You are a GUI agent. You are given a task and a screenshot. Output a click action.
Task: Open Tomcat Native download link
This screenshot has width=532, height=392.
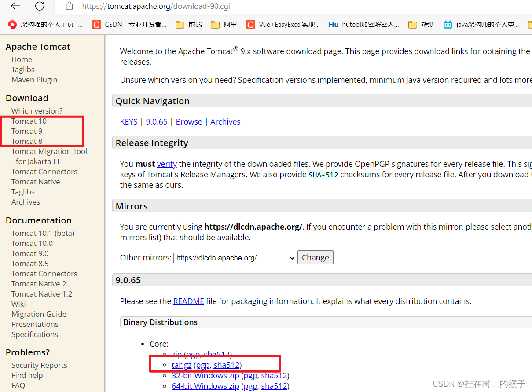point(36,182)
